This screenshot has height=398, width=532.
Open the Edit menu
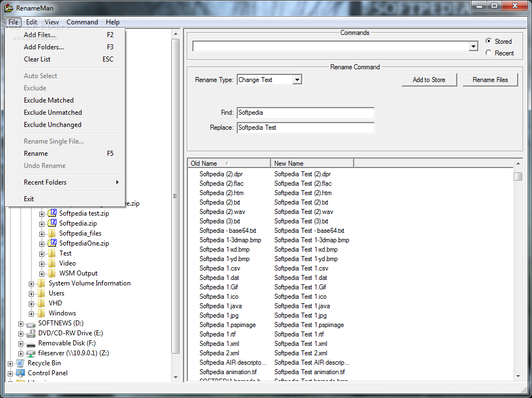tap(32, 22)
